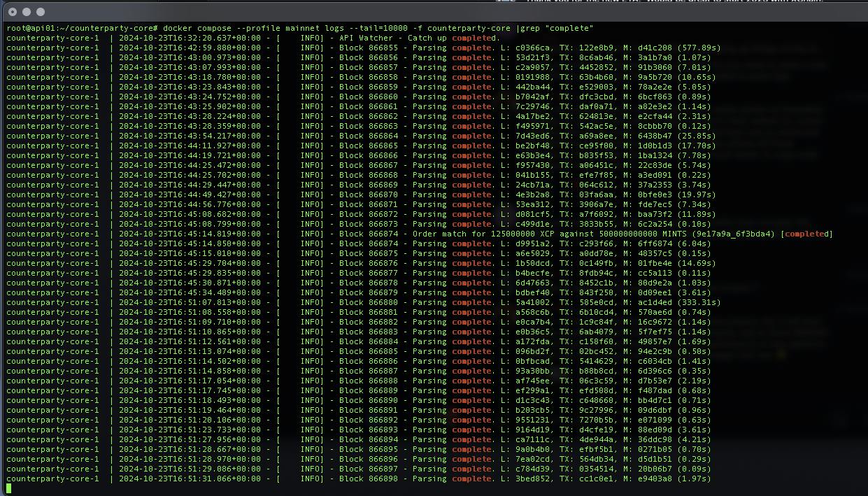Select timestamp 2024-10-23T16:51:07.813+00:00

tap(190, 302)
